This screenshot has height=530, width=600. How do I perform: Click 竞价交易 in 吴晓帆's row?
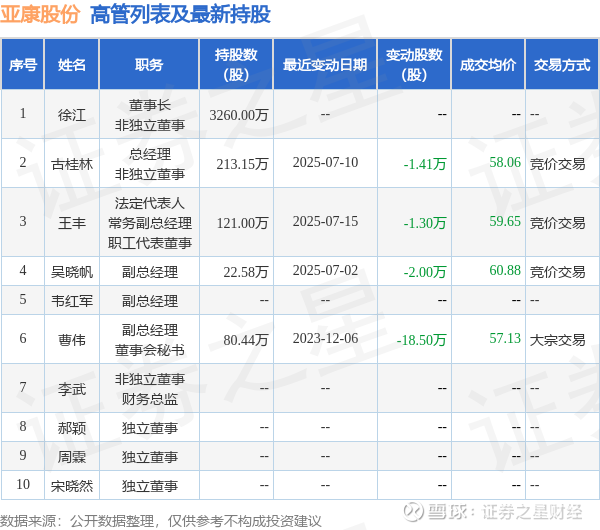click(x=558, y=272)
